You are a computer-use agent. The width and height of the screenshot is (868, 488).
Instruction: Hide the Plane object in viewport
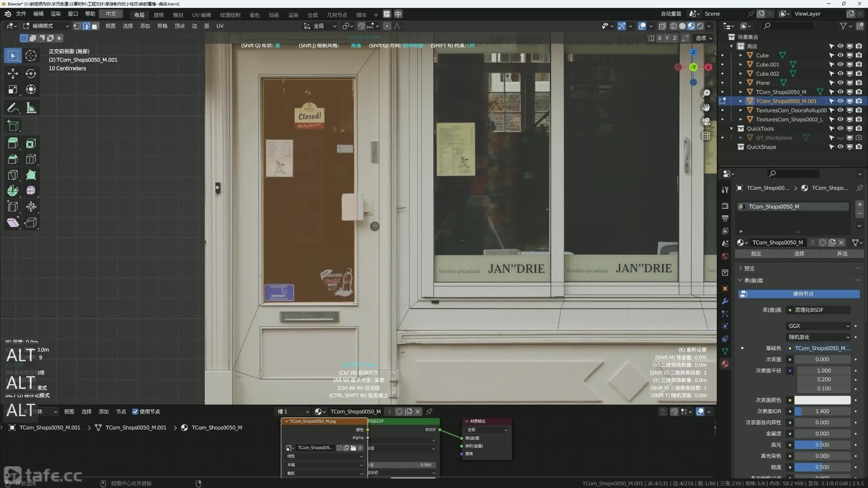point(841,83)
